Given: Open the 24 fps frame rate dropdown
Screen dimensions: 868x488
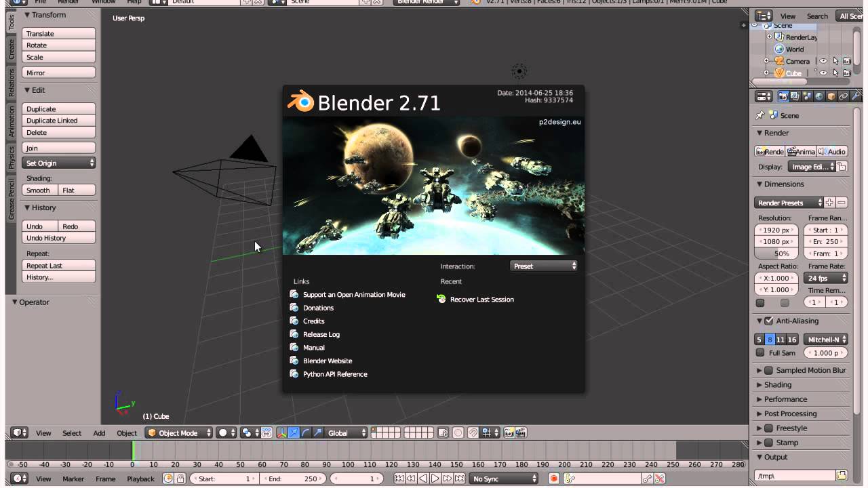Looking at the screenshot, I should pyautogui.click(x=826, y=278).
